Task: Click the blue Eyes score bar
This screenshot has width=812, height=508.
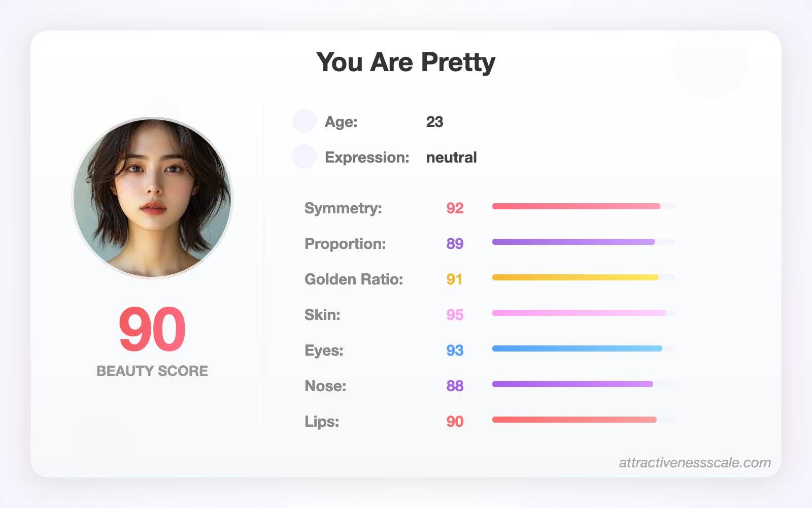Action: pos(584,348)
